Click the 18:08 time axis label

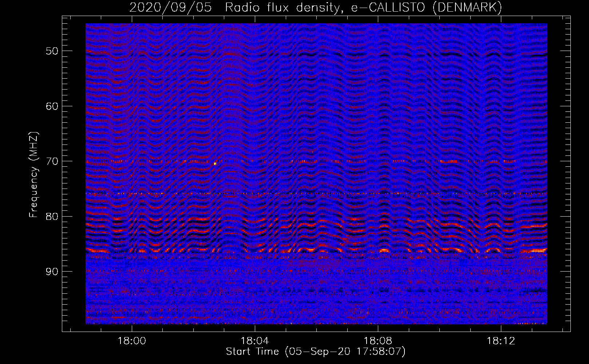378,341
